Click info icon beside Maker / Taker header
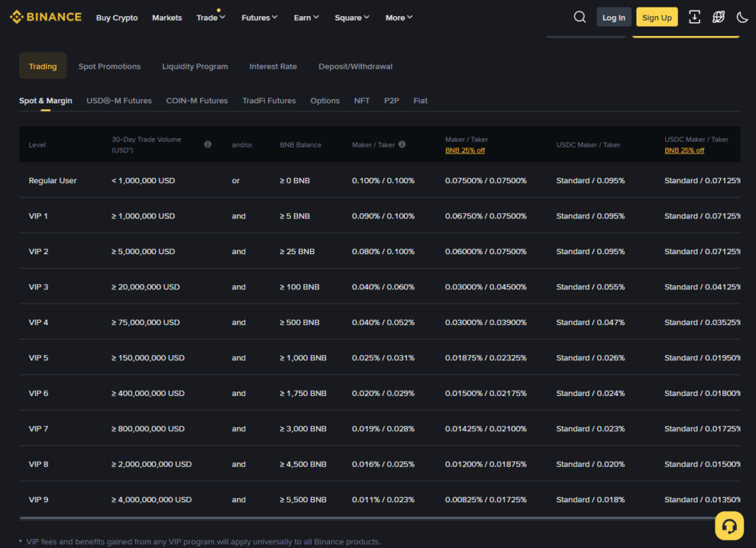 pos(402,144)
